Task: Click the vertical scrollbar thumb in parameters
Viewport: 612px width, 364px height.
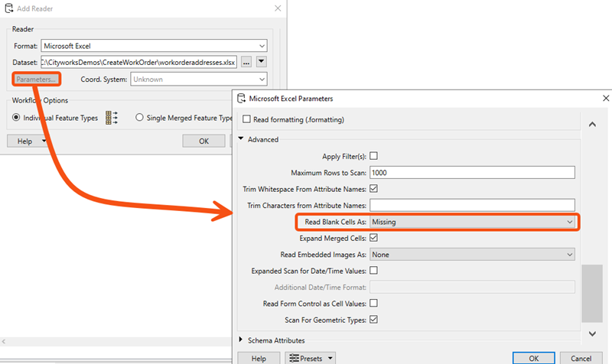Action: tap(592, 294)
